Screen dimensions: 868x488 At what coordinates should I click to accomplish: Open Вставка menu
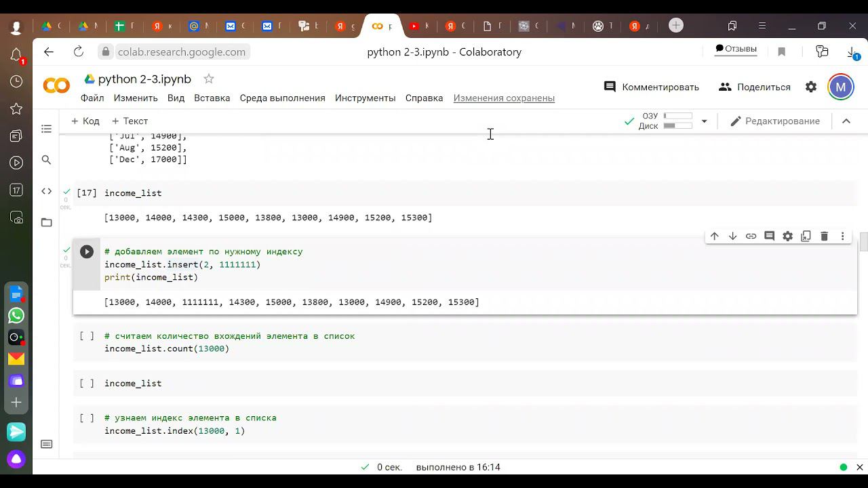point(212,98)
